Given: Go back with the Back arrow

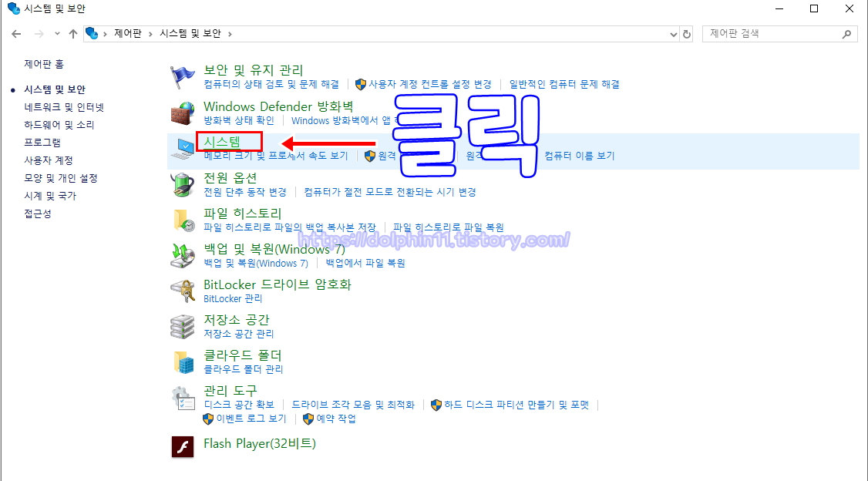Looking at the screenshot, I should (x=16, y=34).
